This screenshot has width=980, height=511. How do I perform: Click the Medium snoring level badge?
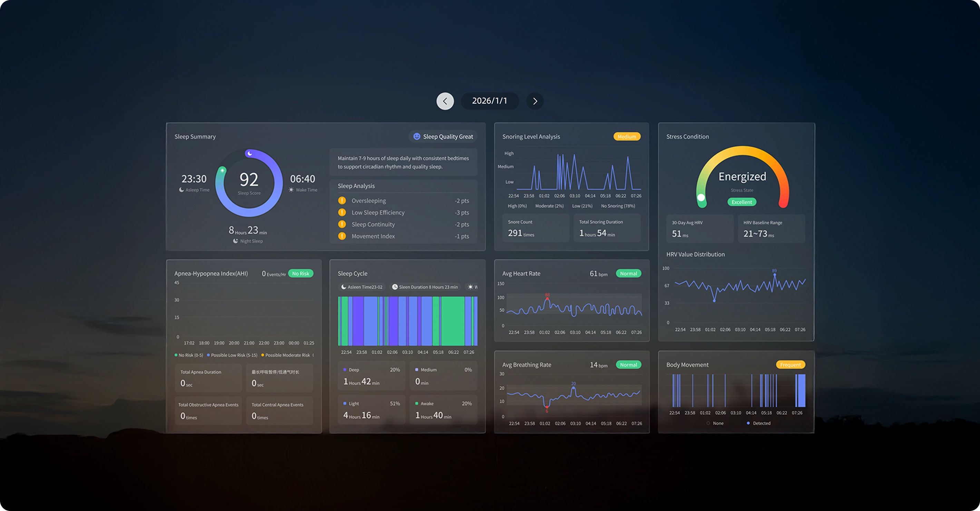(x=627, y=137)
